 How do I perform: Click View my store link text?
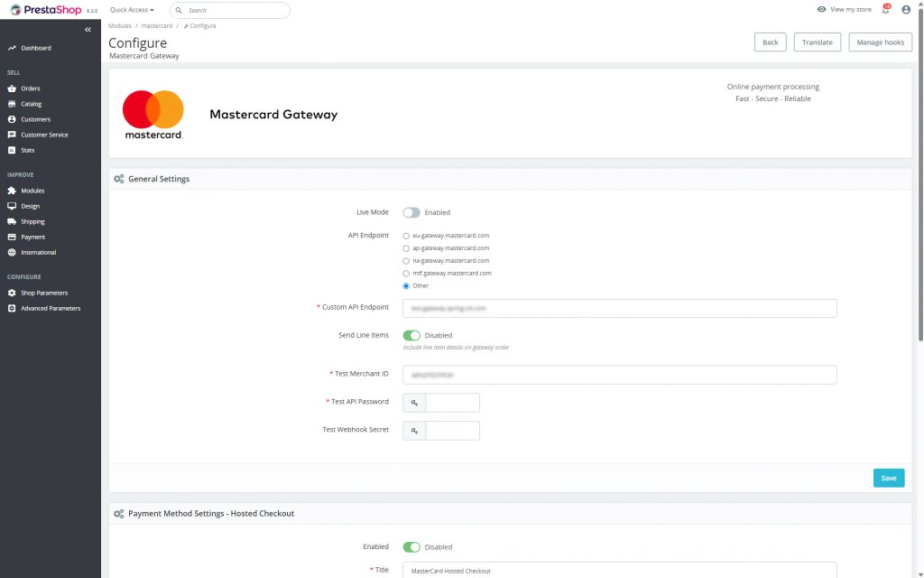pos(851,9)
